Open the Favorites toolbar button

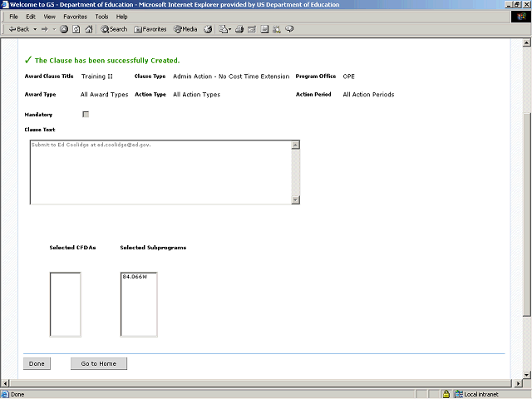(x=150, y=29)
